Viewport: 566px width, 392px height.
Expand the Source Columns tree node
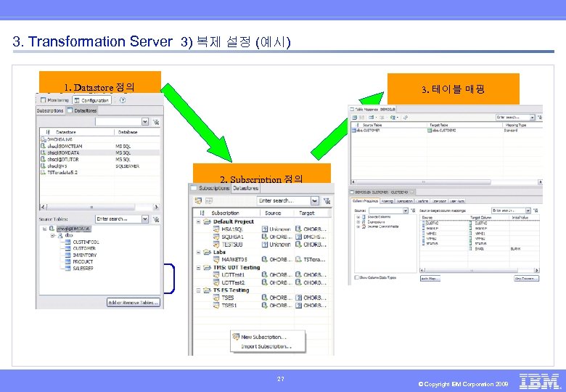[358, 217]
